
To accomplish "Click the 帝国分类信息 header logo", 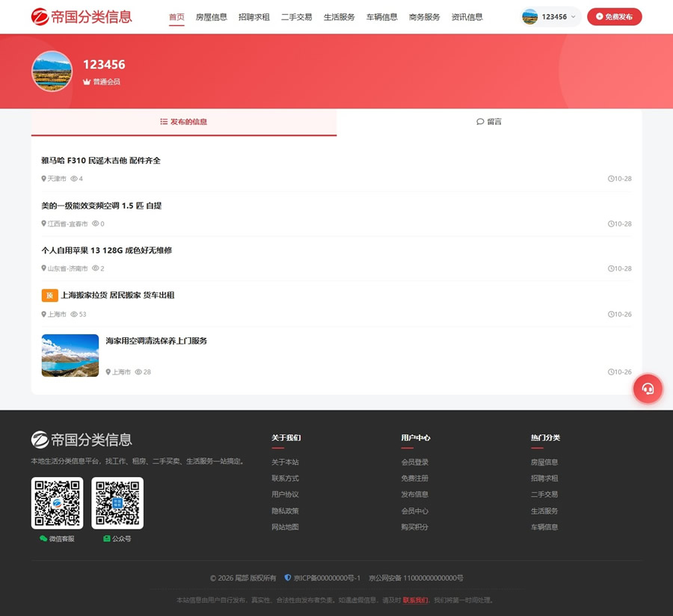I will 82,16.
